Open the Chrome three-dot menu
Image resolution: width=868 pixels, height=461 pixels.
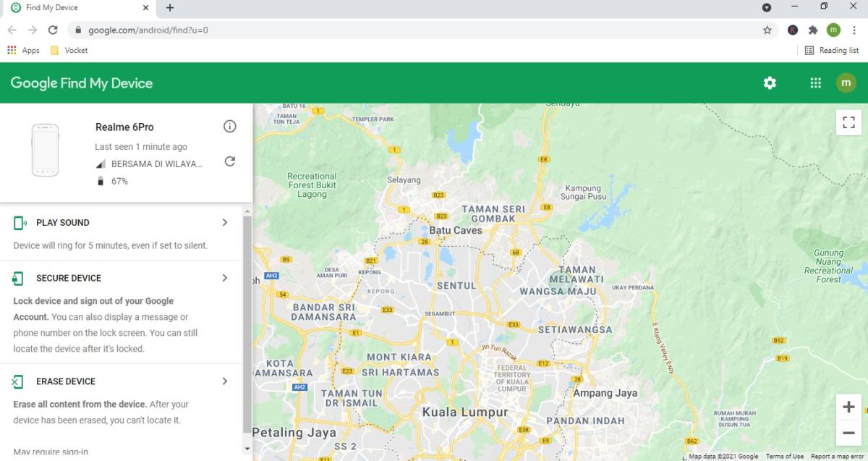[854, 30]
